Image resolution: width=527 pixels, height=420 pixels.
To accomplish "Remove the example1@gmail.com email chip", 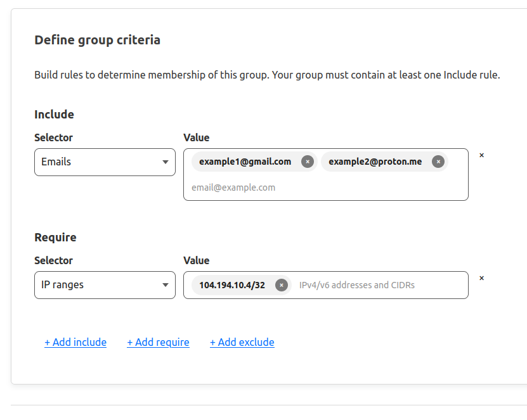I will point(307,162).
